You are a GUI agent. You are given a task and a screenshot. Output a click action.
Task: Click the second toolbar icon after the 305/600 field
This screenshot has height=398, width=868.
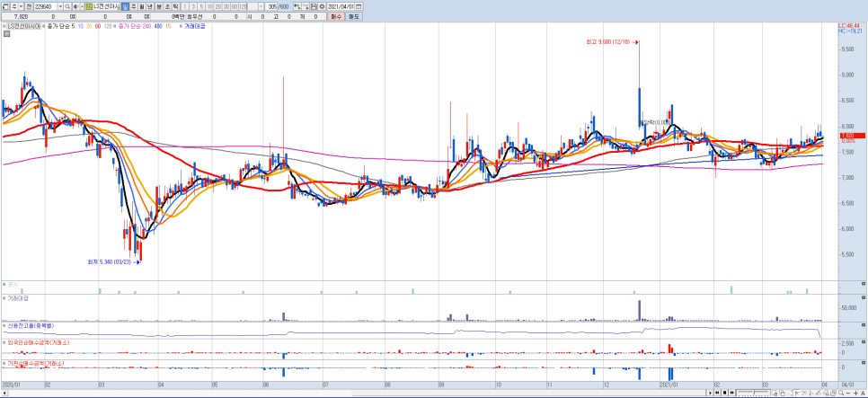(x=305, y=6)
